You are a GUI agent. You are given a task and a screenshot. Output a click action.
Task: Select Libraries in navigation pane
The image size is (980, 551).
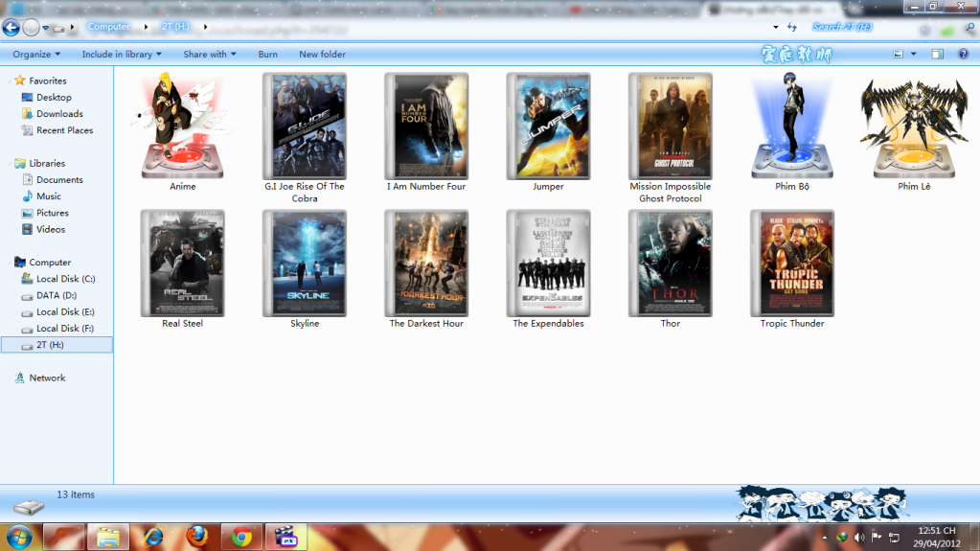click(47, 163)
